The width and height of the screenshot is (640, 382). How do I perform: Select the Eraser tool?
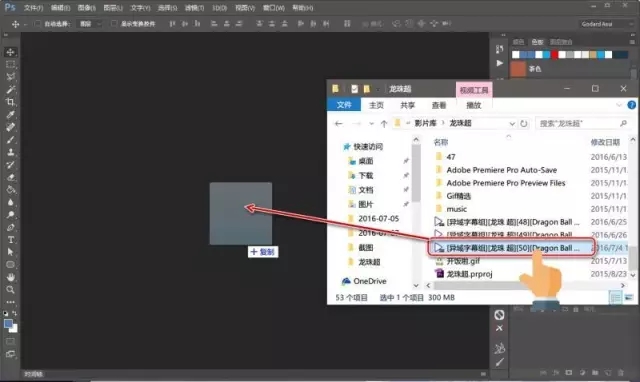(x=11, y=177)
